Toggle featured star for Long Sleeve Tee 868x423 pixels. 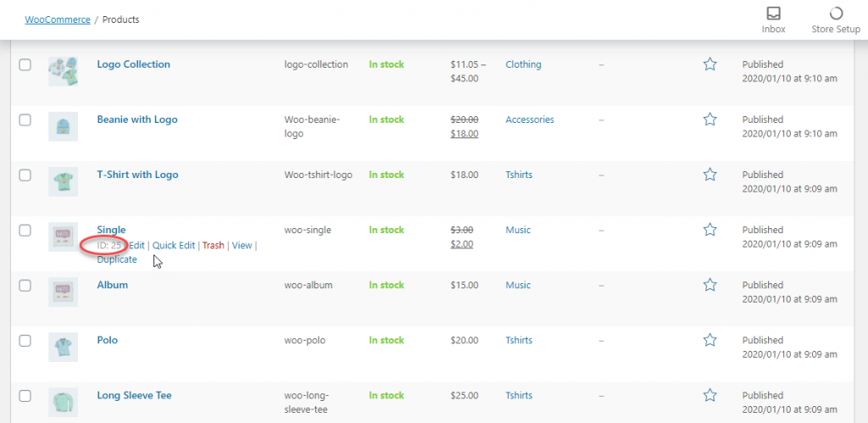click(x=709, y=395)
